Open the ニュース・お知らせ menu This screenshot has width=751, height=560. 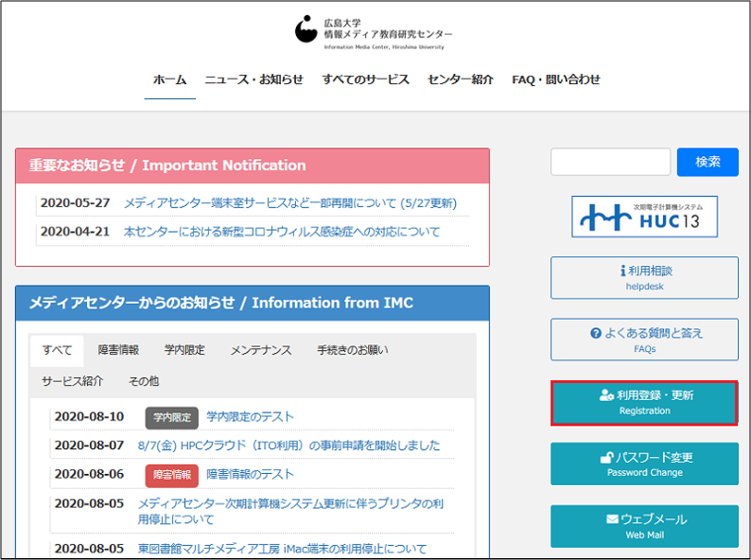tap(253, 79)
